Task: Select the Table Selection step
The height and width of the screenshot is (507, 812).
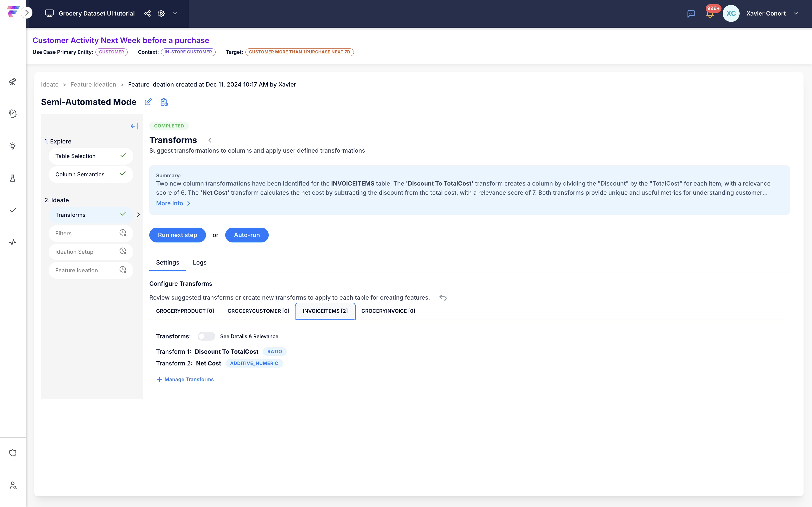Action: [91, 156]
